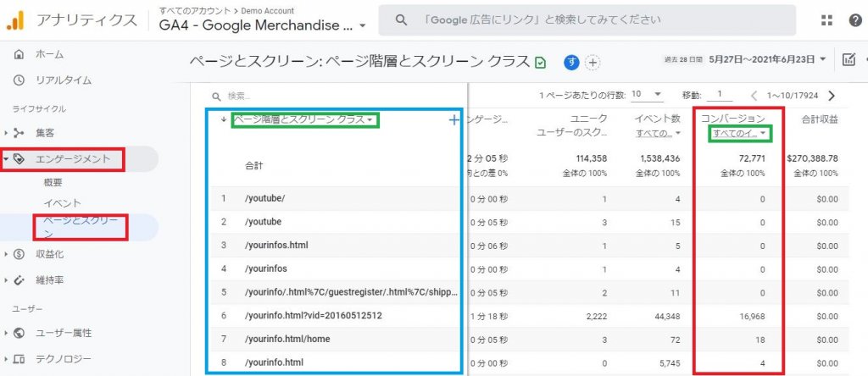Add a secondary dimension with blue plus
Image resolution: width=868 pixels, height=376 pixels.
click(453, 120)
